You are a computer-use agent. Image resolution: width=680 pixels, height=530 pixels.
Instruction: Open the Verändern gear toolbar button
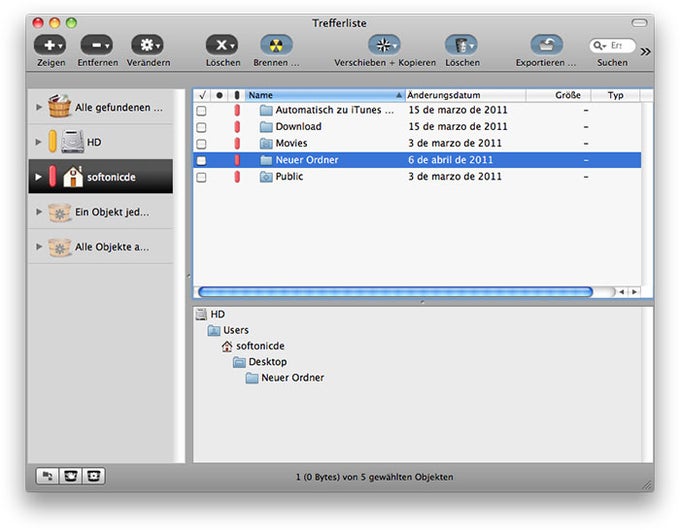pos(147,45)
